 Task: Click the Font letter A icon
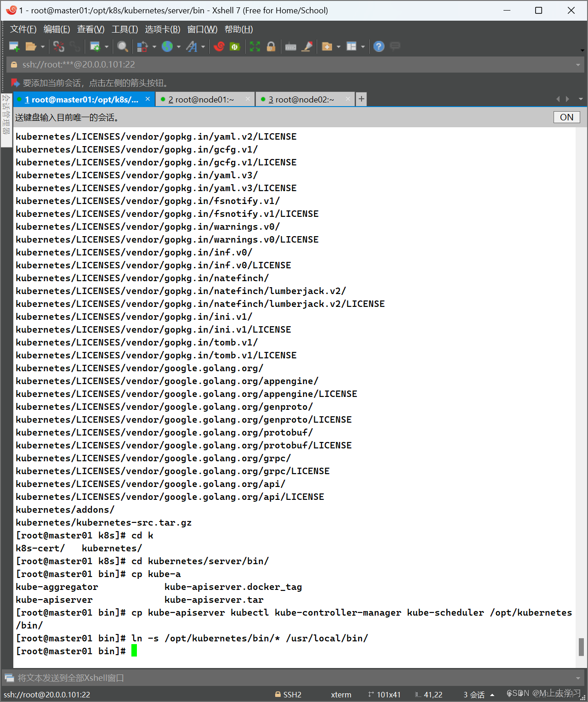tap(192, 46)
